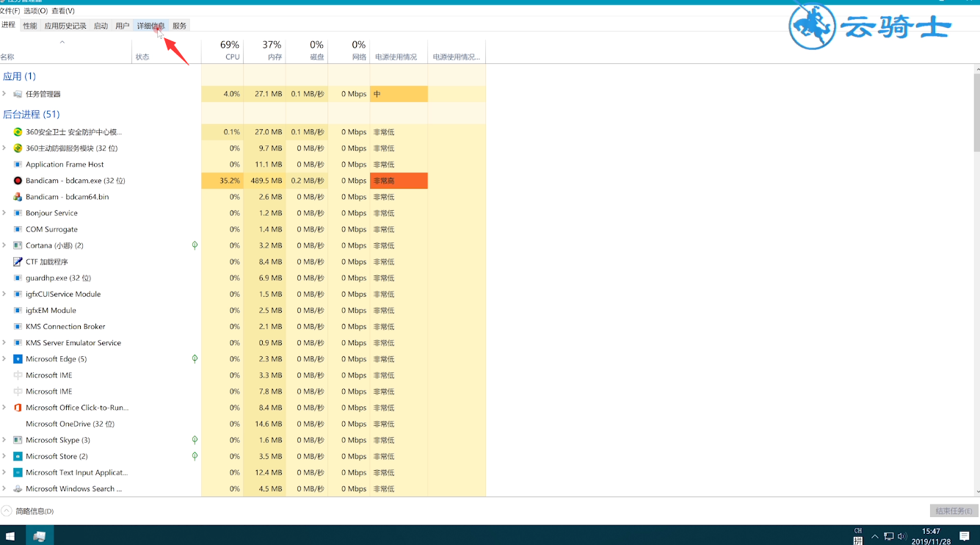The image size is (980, 545).
Task: Switch to the 详细信息 tab
Action: click(150, 26)
